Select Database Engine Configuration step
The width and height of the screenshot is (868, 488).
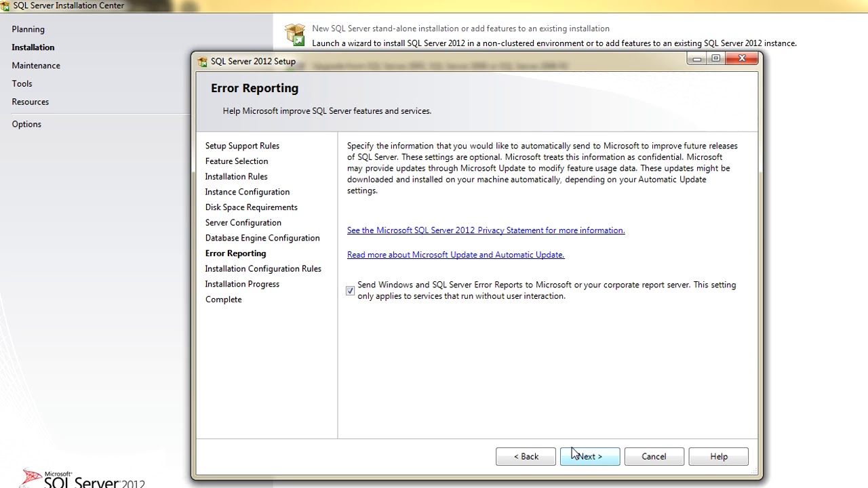tap(262, 238)
